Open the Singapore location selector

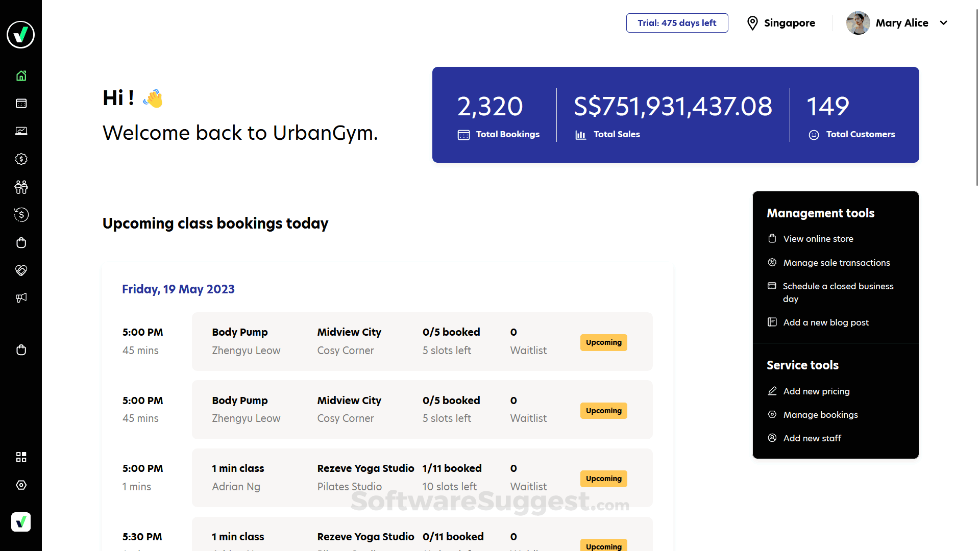point(781,23)
